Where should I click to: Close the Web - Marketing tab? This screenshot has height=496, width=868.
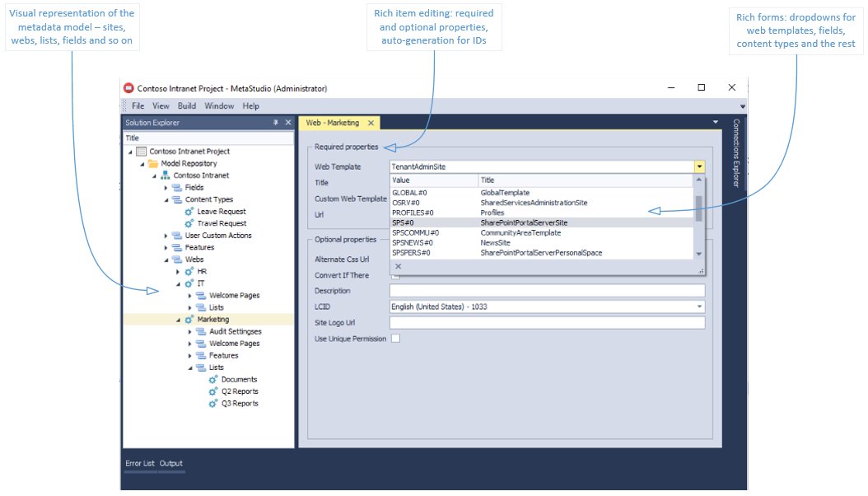(370, 122)
